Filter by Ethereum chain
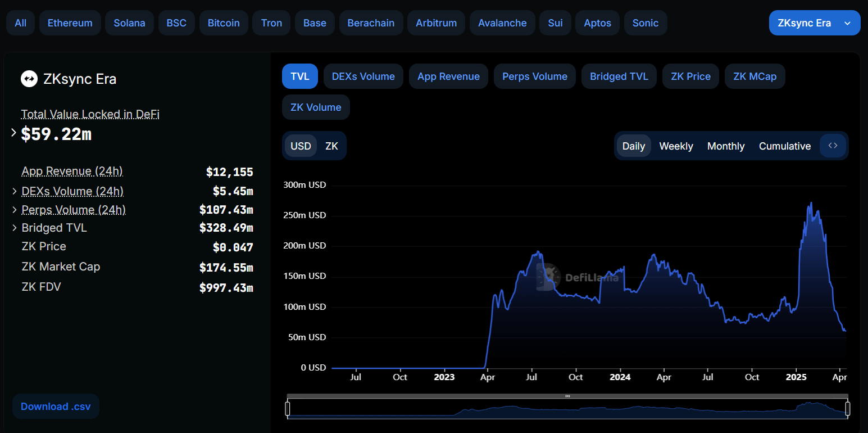This screenshot has height=433, width=868. (70, 23)
